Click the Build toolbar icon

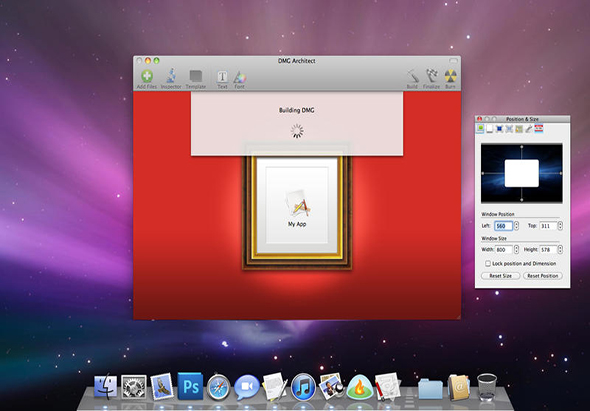(x=412, y=76)
